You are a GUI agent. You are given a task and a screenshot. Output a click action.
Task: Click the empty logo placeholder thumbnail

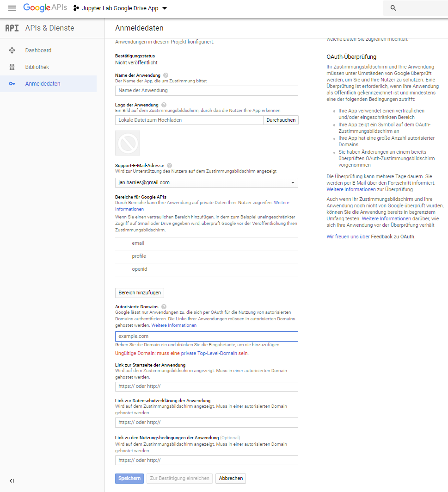point(128,143)
